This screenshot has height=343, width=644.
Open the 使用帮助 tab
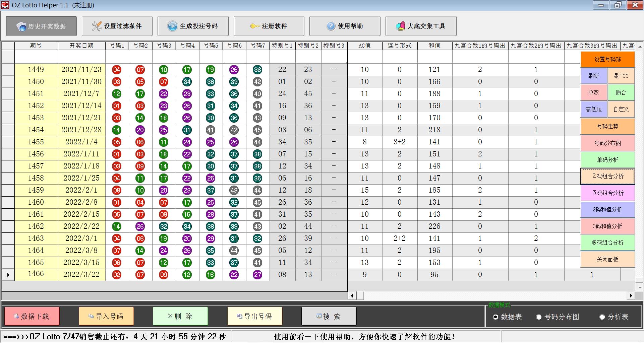click(345, 26)
